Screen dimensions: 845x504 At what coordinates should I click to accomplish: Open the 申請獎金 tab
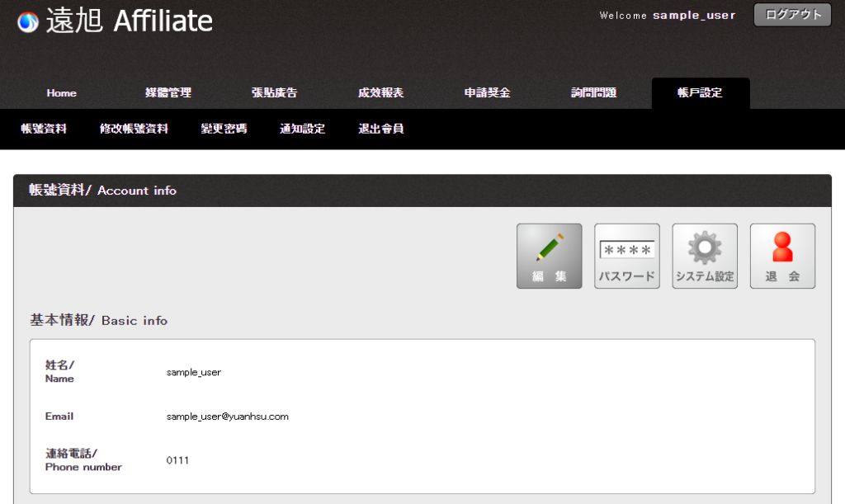click(x=487, y=93)
